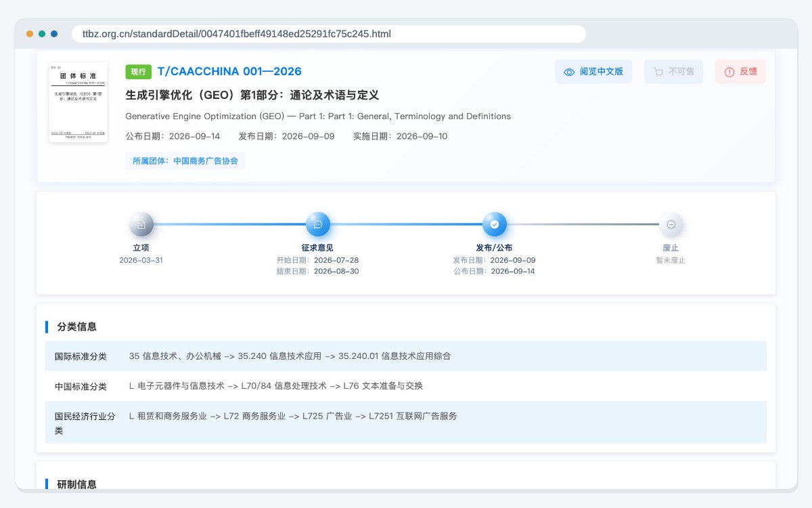
Task: Click 发布日期：2026-09-09 in the header
Action: tap(286, 136)
